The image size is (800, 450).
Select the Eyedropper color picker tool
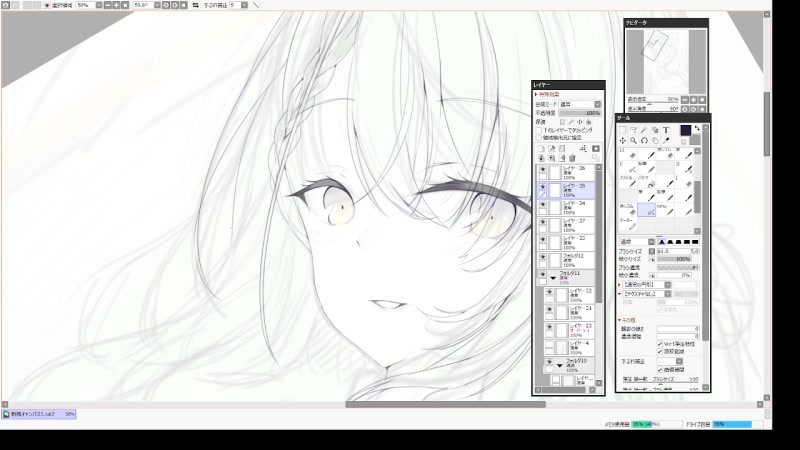coord(665,141)
